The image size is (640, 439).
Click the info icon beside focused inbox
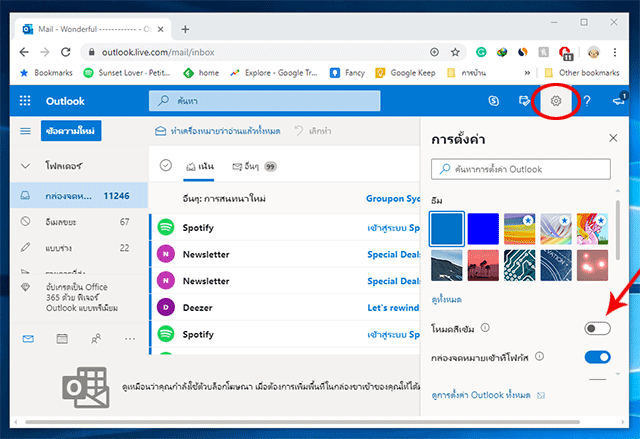point(540,357)
